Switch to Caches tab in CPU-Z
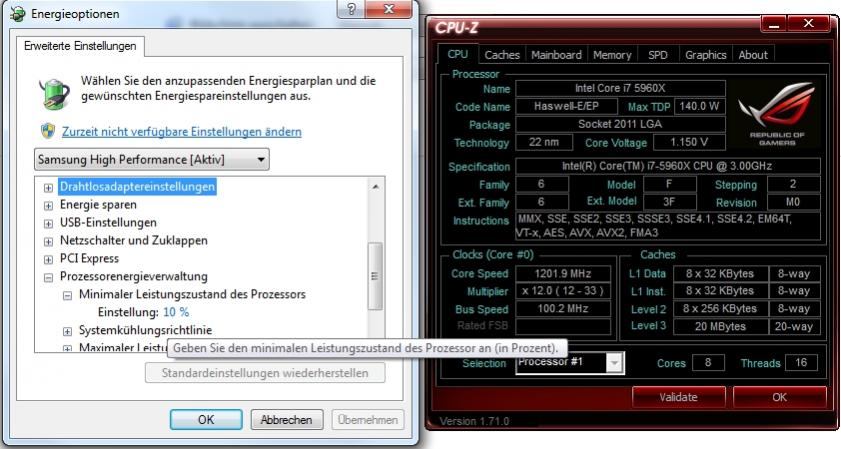The image size is (841, 449). [x=502, y=55]
